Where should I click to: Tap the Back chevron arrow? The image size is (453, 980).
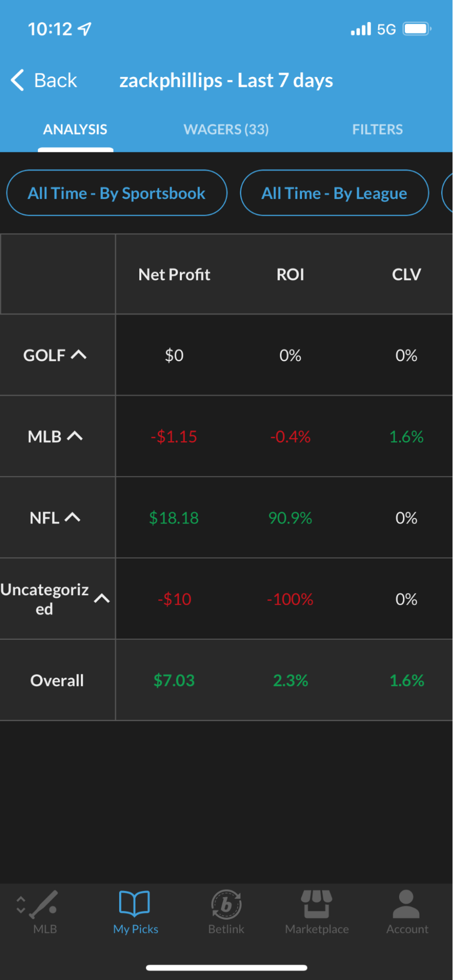click(18, 80)
